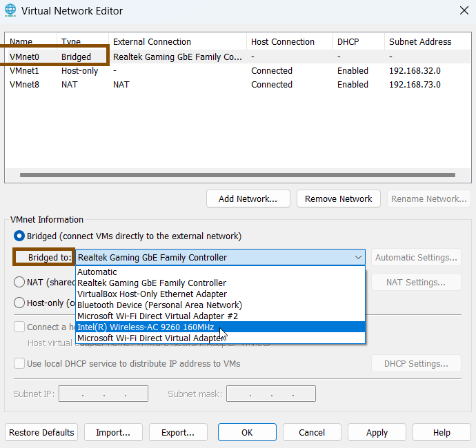Screen dimensions: 476x448
Task: Toggle Use local DHCP service checkbox
Action: coord(19,363)
